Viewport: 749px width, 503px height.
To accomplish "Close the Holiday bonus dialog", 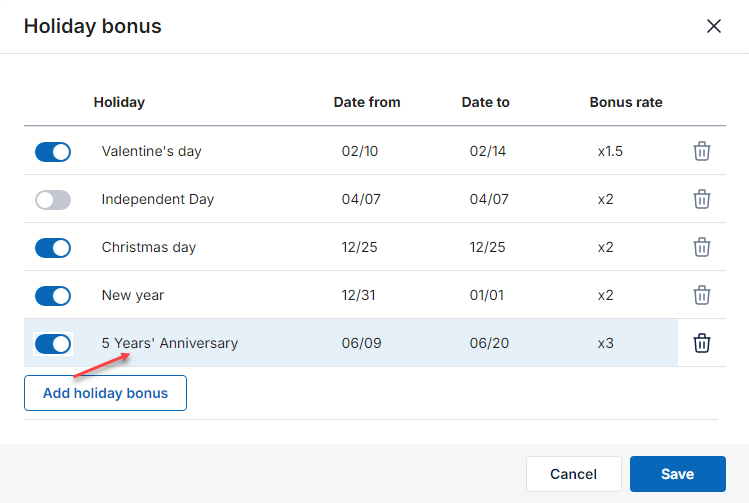I will tap(714, 26).
